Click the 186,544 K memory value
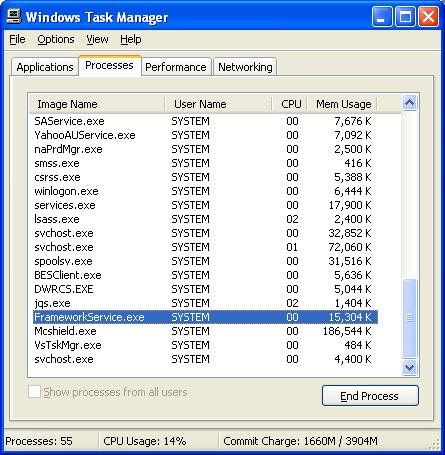Viewport: 445px width, 455px height. coord(347,331)
